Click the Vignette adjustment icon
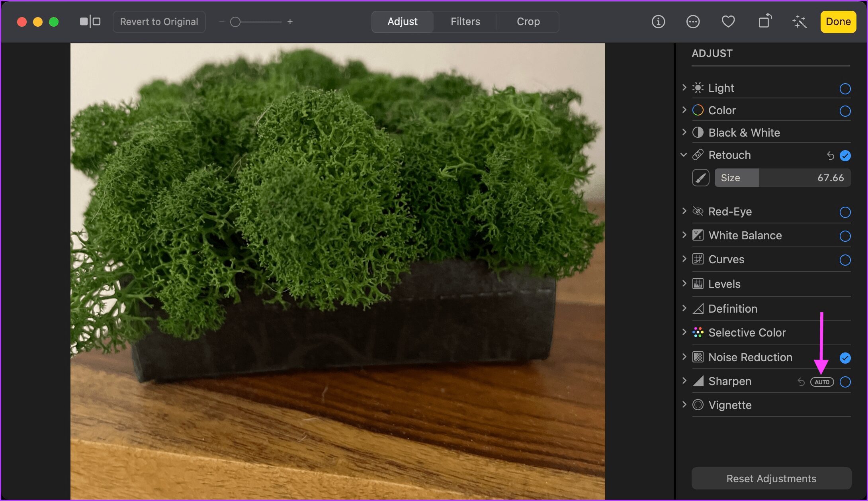The width and height of the screenshot is (868, 501). [698, 405]
